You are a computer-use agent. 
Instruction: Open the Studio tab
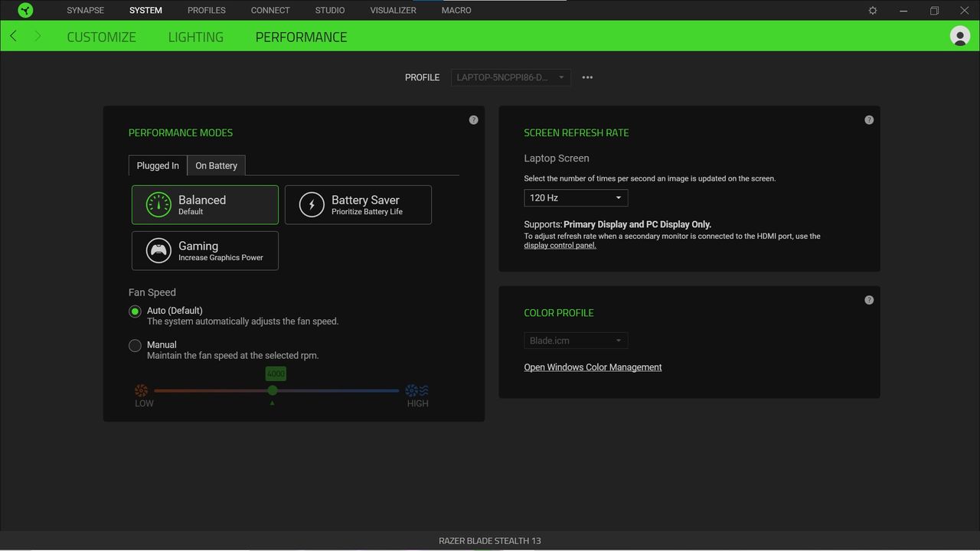point(330,10)
